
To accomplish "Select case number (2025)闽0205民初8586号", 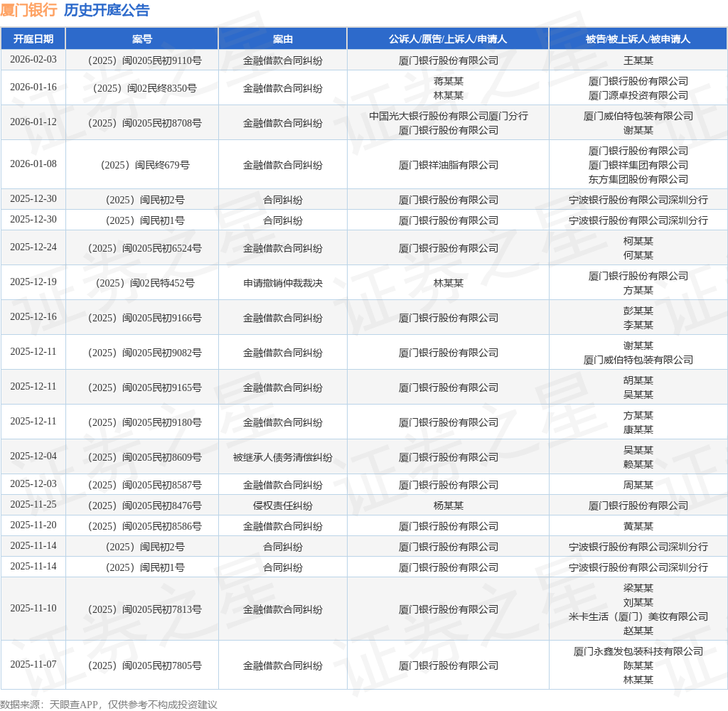I will coord(145,526).
